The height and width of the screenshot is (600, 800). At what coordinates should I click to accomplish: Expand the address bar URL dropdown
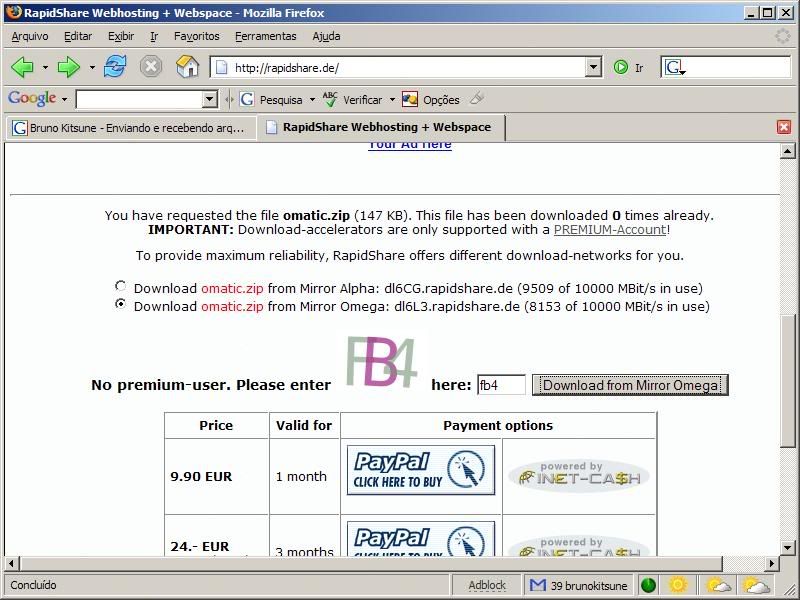tap(593, 67)
